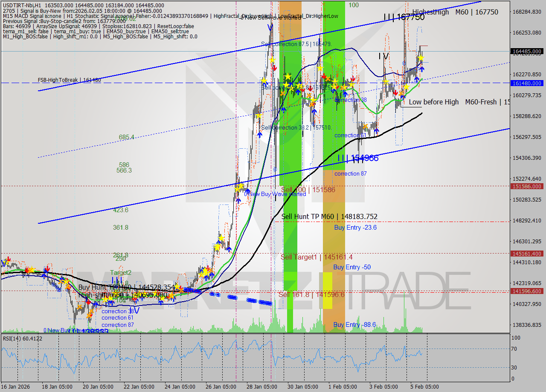Click the blue dotted marker trail near Sell 161.8
Screen dimensions: 546x392
tap(252, 300)
